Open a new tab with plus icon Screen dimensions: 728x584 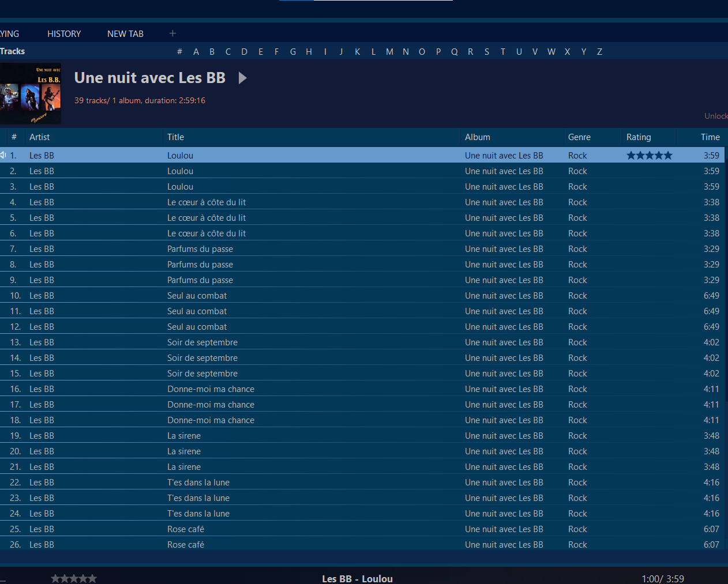point(172,33)
